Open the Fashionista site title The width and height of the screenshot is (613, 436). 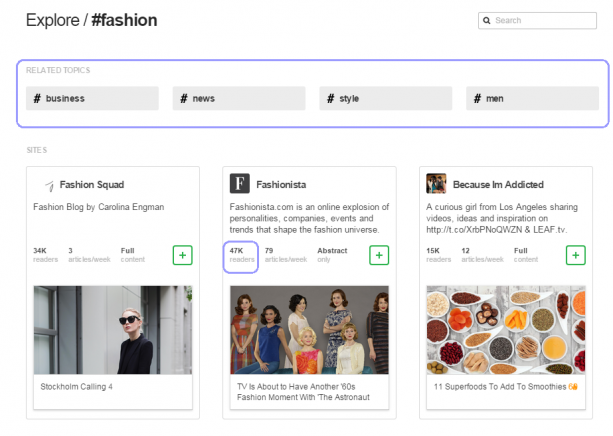tap(281, 185)
